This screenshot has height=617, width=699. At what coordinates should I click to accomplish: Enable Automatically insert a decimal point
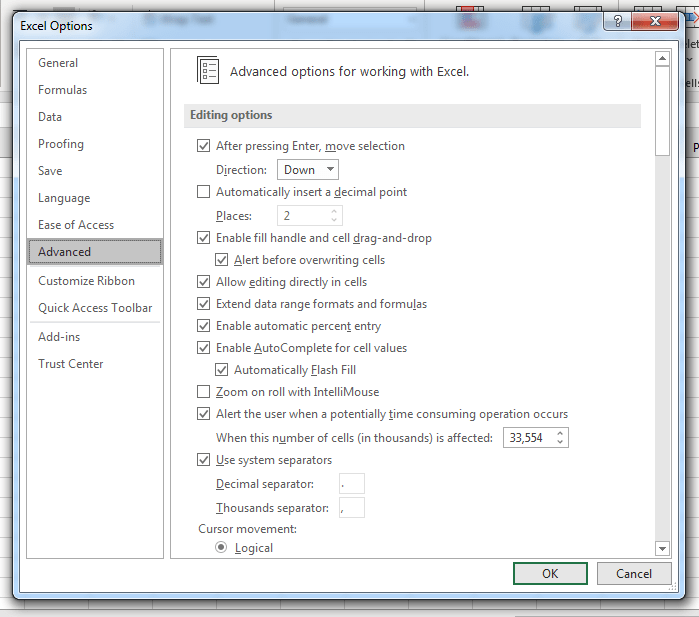click(204, 192)
